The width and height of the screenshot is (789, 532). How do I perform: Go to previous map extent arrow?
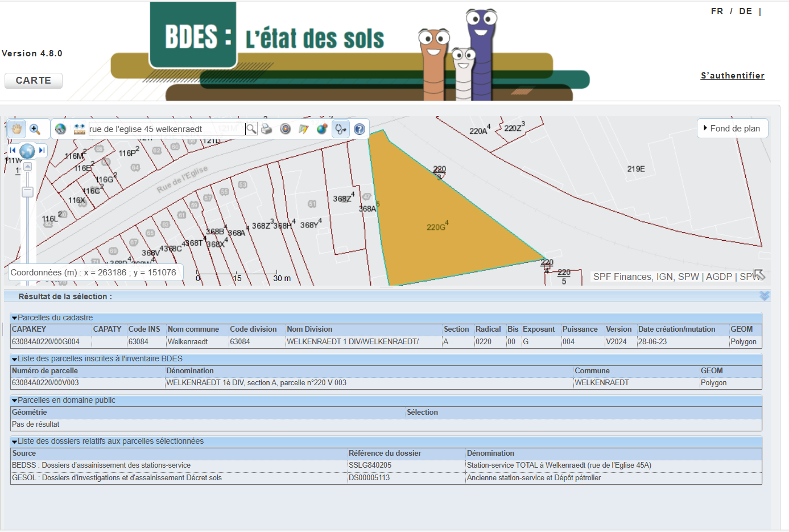pyautogui.click(x=13, y=151)
